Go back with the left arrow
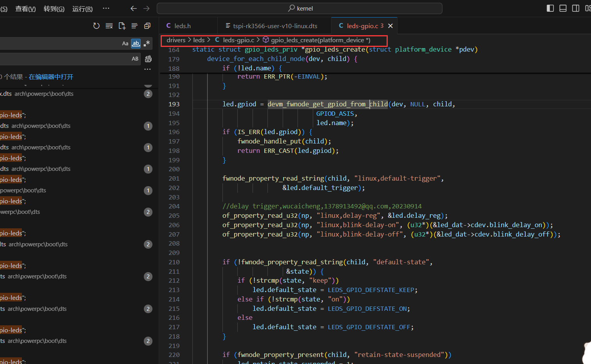Image resolution: width=591 pixels, height=364 pixels. pyautogui.click(x=133, y=8)
